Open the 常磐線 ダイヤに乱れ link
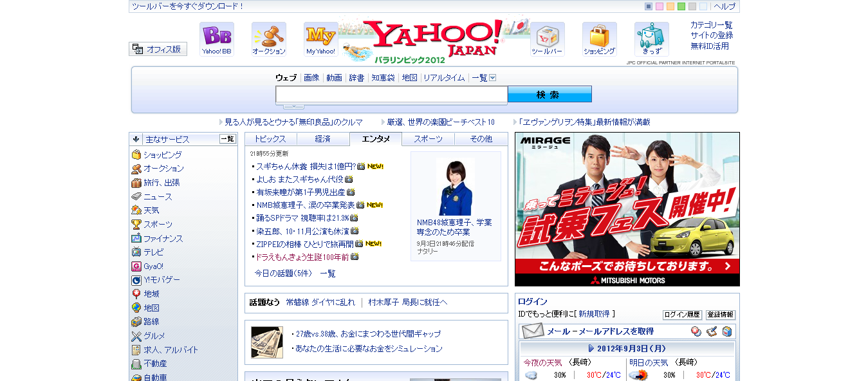868x381 pixels. point(320,302)
